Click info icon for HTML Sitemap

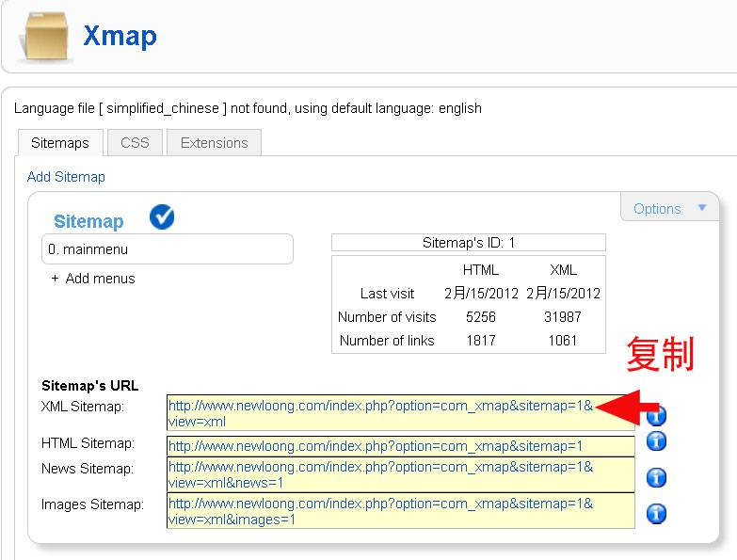(x=657, y=440)
